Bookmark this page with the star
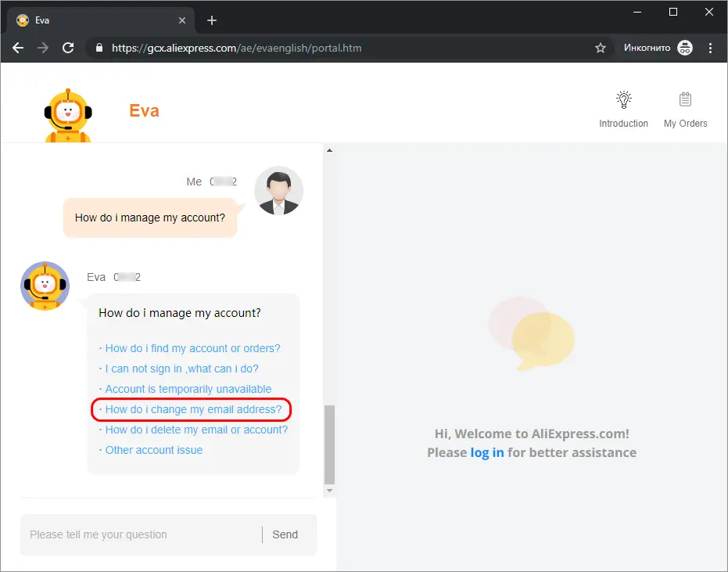 [601, 48]
